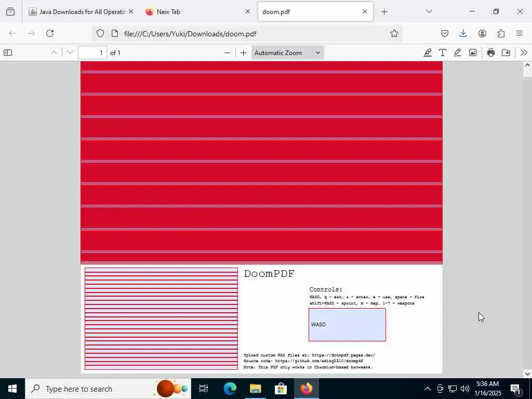
Task: Open volume control tray icon
Action: click(465, 389)
